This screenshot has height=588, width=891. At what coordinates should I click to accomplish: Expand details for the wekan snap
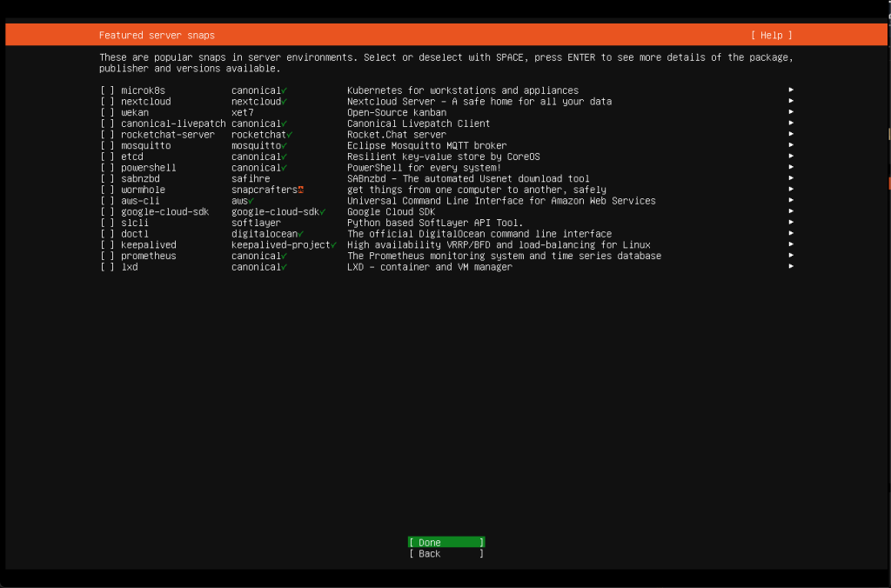(791, 111)
